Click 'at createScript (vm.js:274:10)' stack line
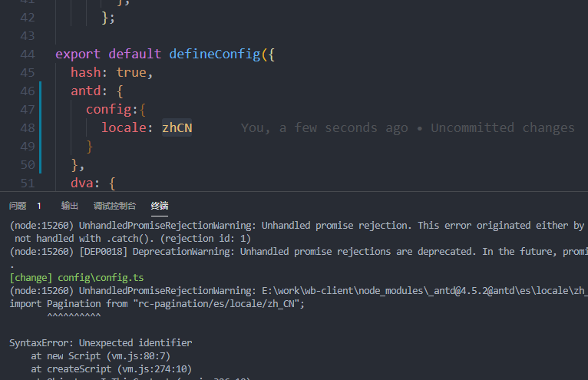Viewport: 588px width, 380px height. 111,369
